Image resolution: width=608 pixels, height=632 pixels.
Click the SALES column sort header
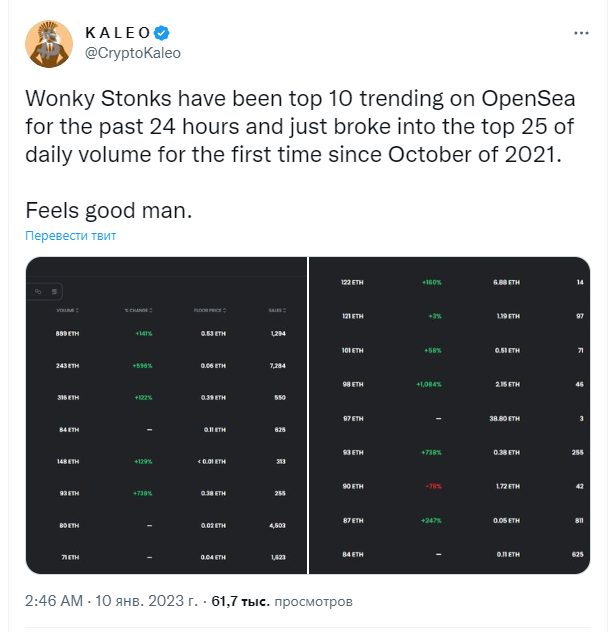pos(277,310)
